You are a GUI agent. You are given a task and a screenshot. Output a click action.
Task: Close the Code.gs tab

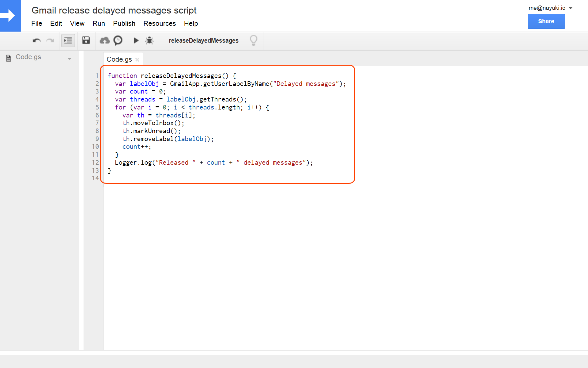coord(138,59)
